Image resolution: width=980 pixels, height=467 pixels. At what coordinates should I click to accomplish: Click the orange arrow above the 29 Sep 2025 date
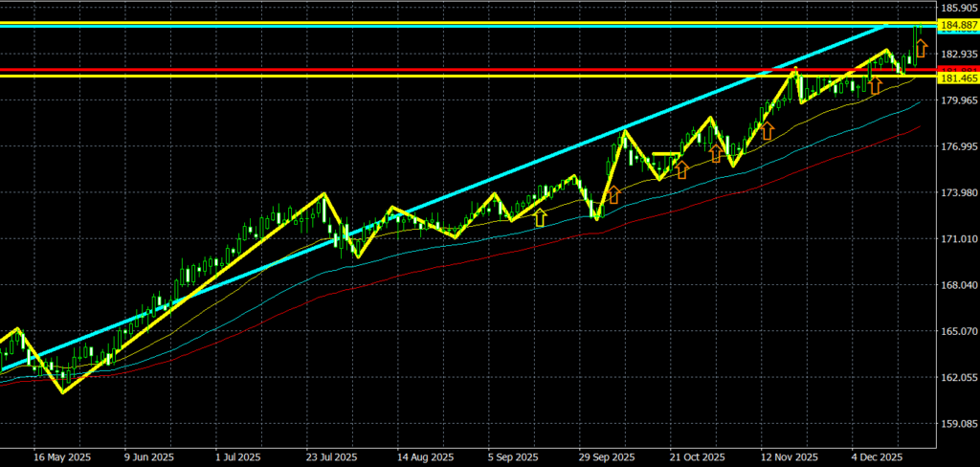click(613, 194)
